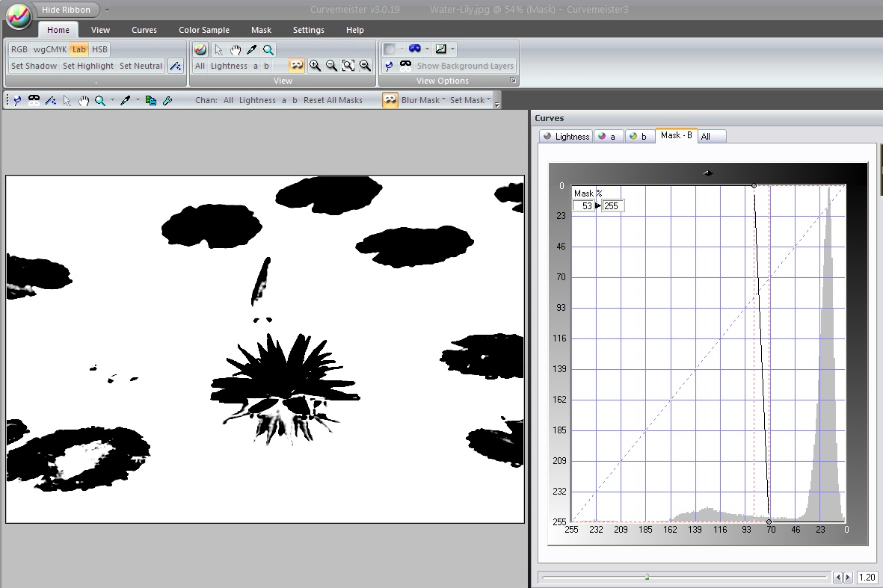Click the last zoom magnifier icon in View group
Image resolution: width=883 pixels, height=588 pixels.
click(365, 66)
